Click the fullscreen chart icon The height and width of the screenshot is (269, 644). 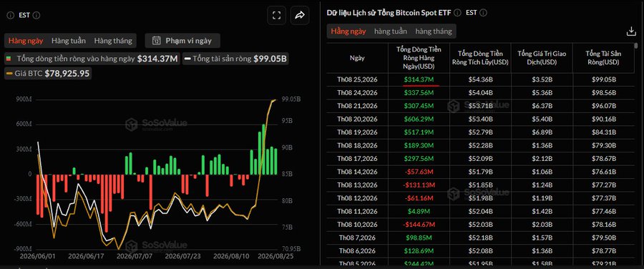[x=276, y=16]
